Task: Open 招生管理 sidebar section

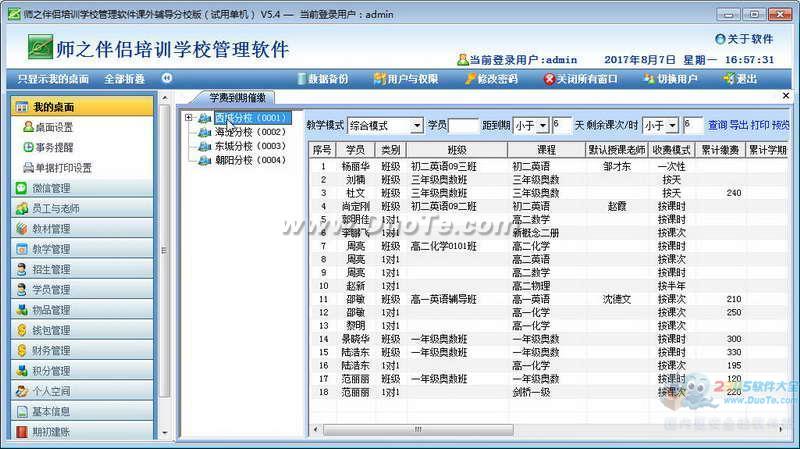Action: (x=82, y=269)
